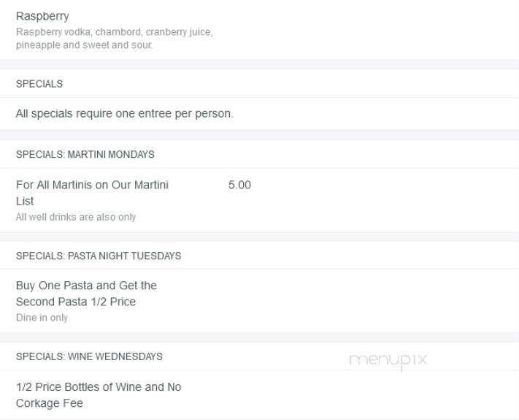Screen dimensions: 519x420
Task: Click divider bar above WINE WEDNESDAYS section
Action: click(260, 337)
